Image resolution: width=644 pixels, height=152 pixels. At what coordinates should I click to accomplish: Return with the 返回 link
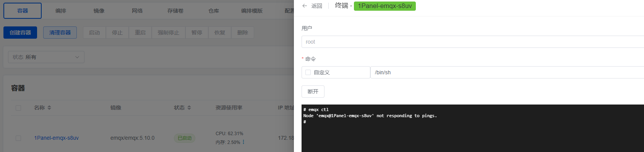(x=316, y=6)
